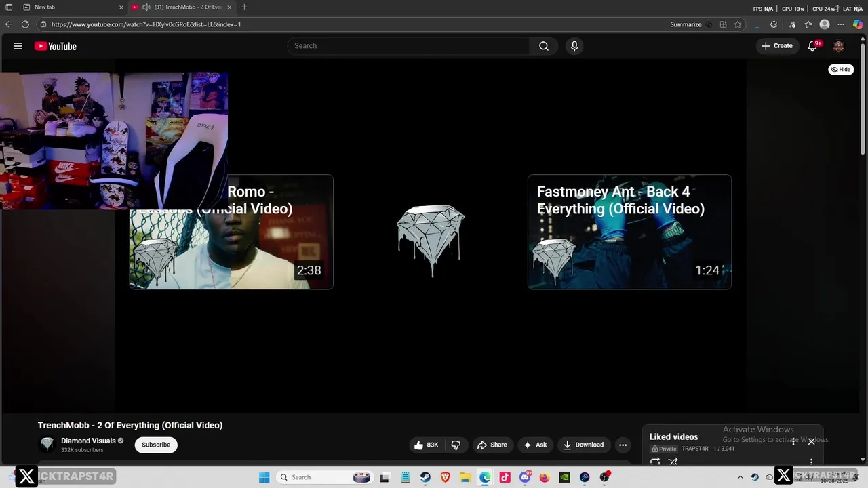Open the Windows Start menu
Image resolution: width=868 pixels, height=488 pixels.
tap(264, 477)
